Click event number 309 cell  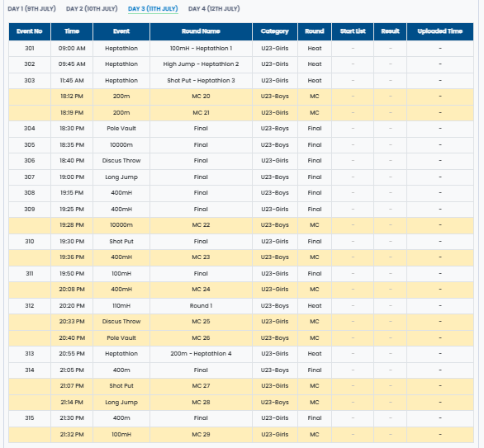(x=30, y=210)
